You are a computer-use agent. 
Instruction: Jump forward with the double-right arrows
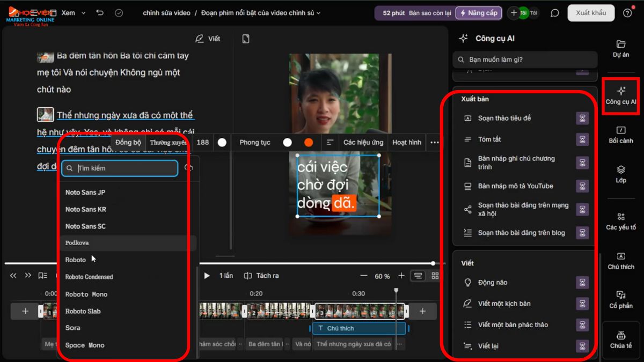[x=28, y=276]
